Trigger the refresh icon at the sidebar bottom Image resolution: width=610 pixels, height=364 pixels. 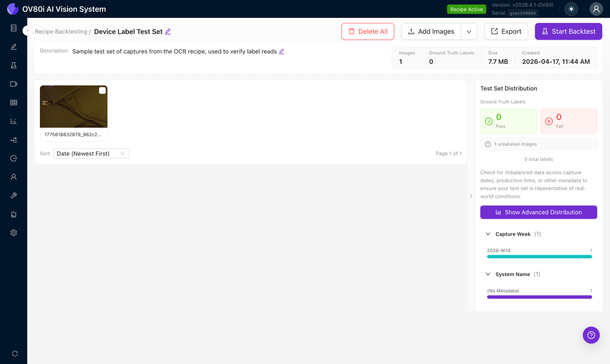click(x=14, y=354)
